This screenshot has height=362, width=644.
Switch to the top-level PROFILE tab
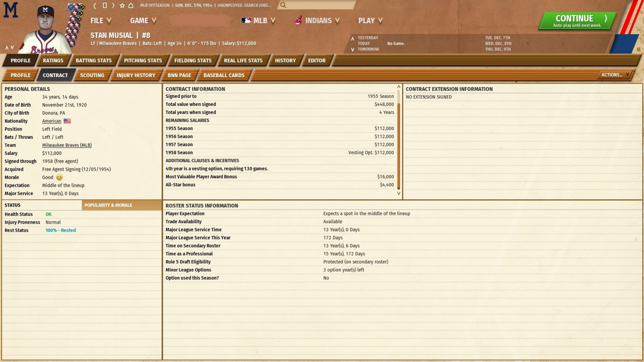(x=20, y=60)
